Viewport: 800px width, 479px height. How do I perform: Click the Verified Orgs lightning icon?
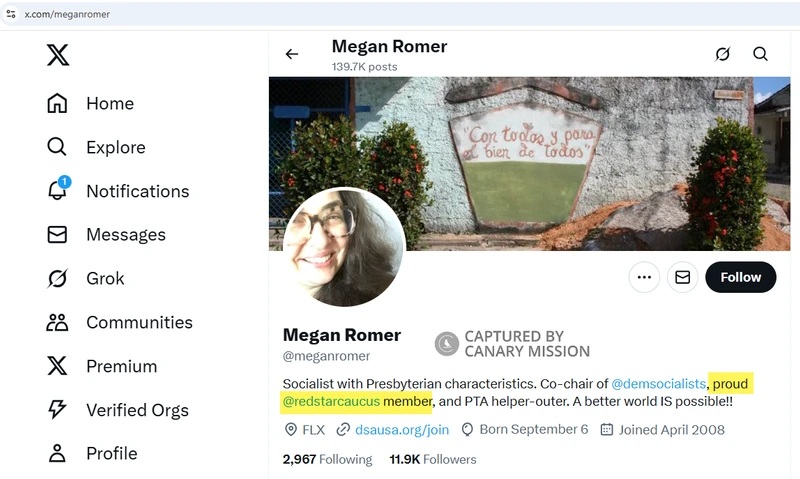(57, 409)
